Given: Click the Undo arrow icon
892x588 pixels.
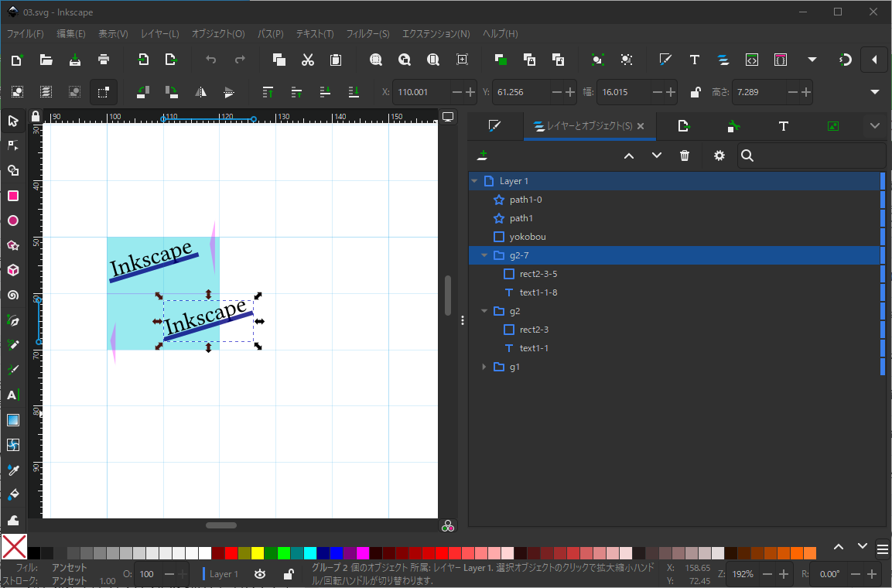Looking at the screenshot, I should 211,60.
